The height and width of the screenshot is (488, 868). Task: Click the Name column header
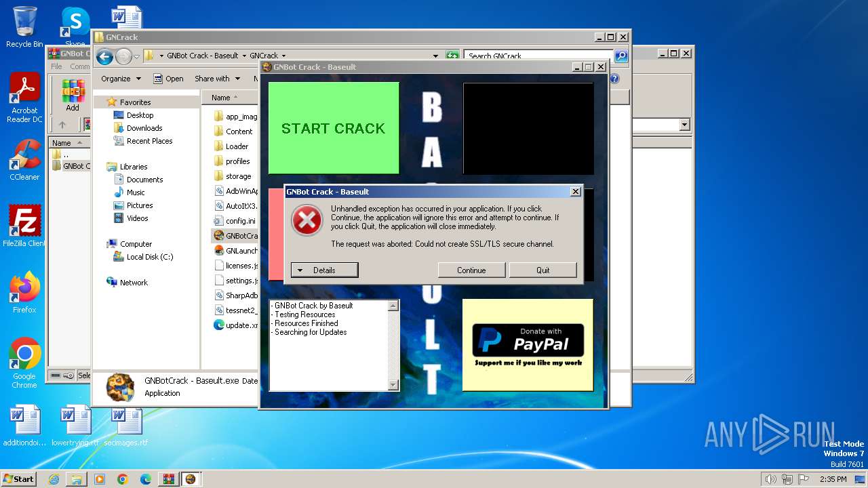tap(231, 98)
